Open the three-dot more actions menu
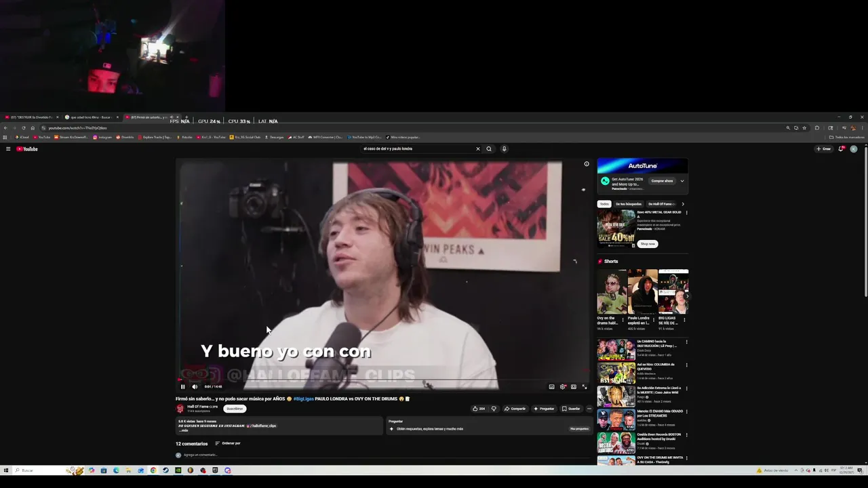The height and width of the screenshot is (488, 868). [x=589, y=409]
